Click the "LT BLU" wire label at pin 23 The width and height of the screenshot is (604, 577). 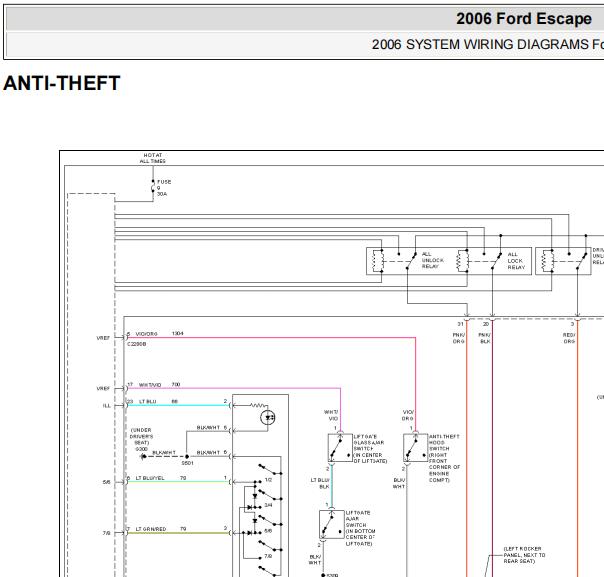point(148,401)
